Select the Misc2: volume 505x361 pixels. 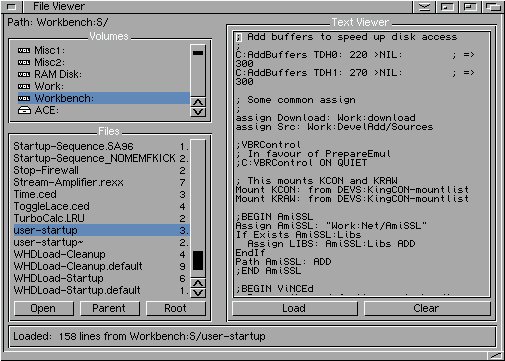(x=103, y=63)
